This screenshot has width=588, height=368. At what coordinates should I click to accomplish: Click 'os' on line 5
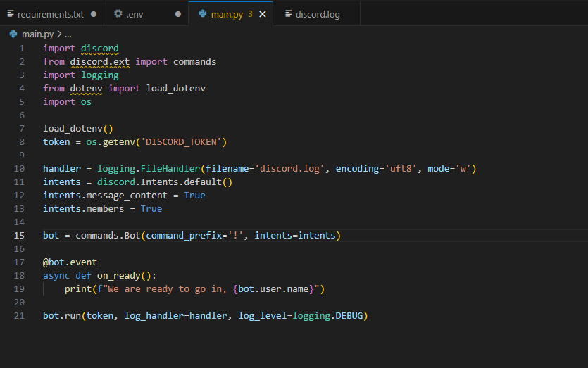86,102
